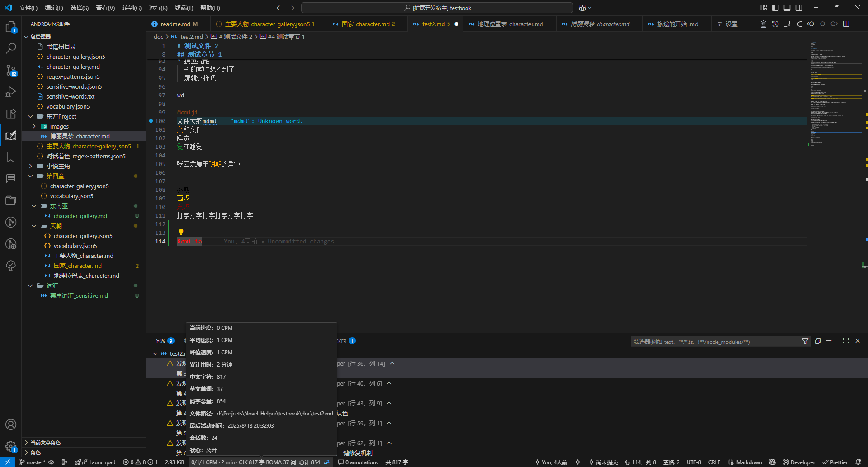Open the Run and Debug view
The width and height of the screenshot is (868, 467).
point(11,92)
